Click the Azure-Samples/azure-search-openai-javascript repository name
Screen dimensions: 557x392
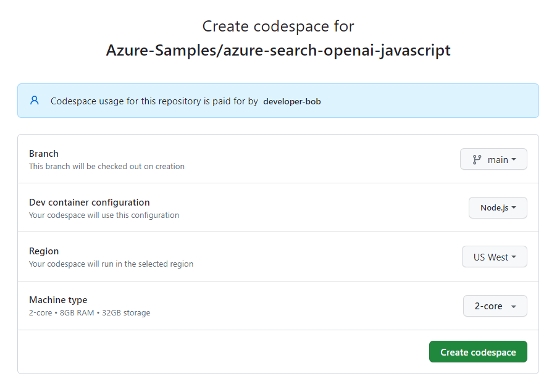pyautogui.click(x=278, y=50)
